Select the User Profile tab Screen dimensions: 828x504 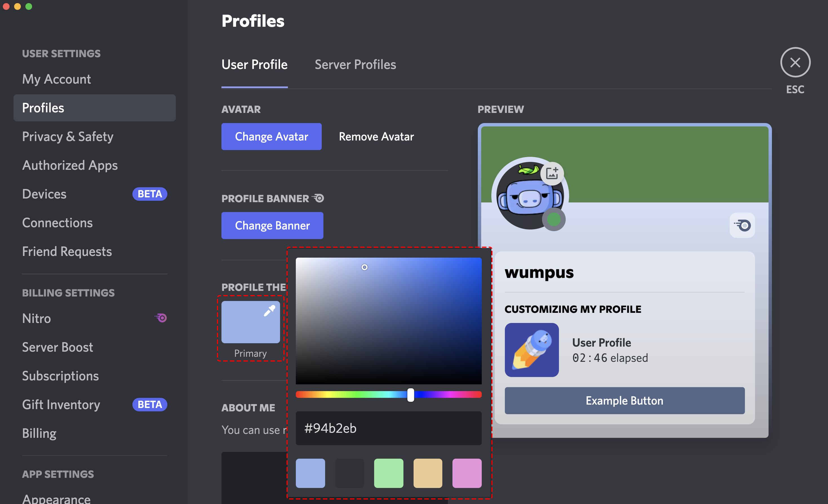click(x=254, y=64)
